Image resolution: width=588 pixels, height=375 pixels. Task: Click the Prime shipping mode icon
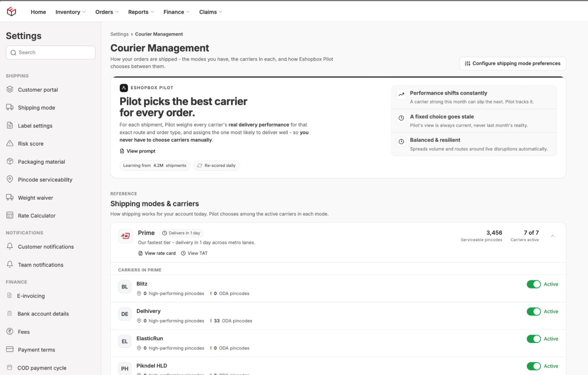(125, 236)
